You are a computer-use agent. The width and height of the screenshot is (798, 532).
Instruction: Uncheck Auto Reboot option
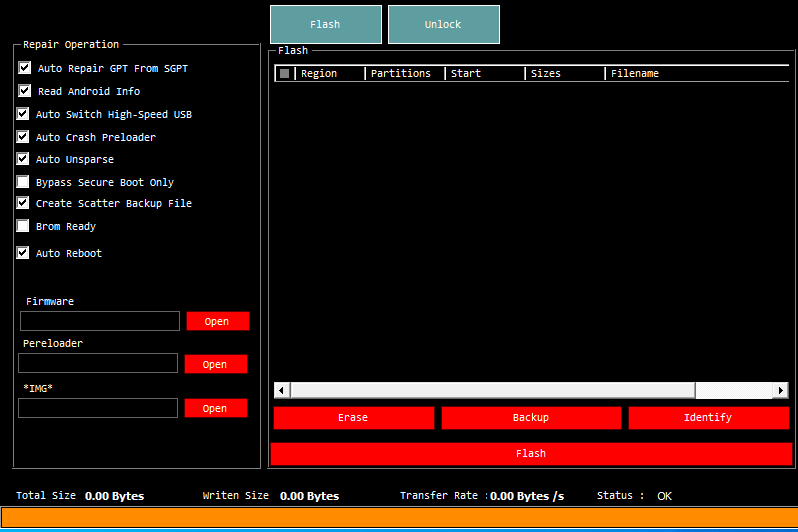click(x=23, y=253)
